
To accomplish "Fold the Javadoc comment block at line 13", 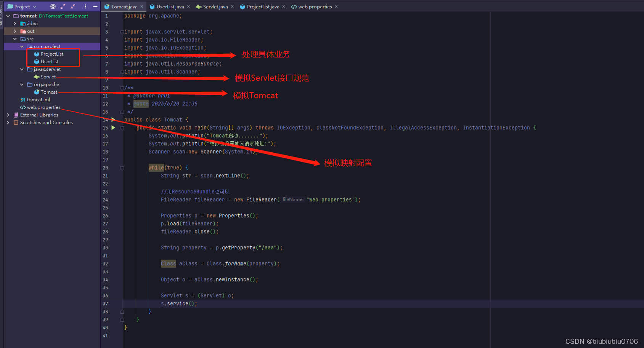I will click(122, 112).
